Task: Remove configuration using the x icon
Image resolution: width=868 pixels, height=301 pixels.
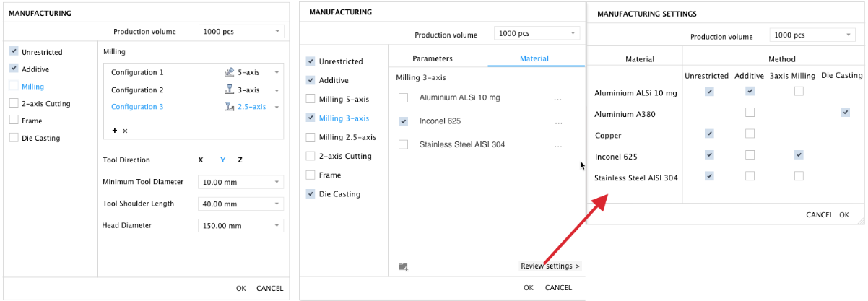Action: (125, 131)
